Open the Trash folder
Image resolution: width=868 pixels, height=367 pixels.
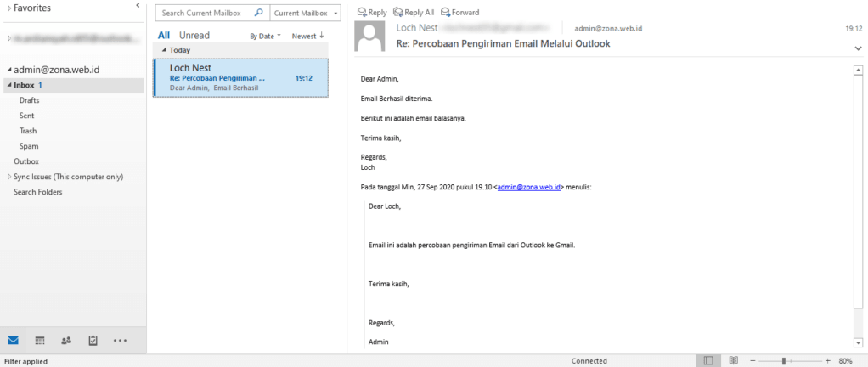28,131
